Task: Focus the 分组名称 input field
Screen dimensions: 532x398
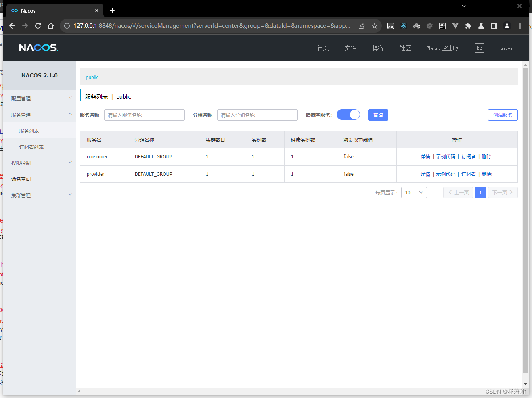Action: pyautogui.click(x=258, y=115)
